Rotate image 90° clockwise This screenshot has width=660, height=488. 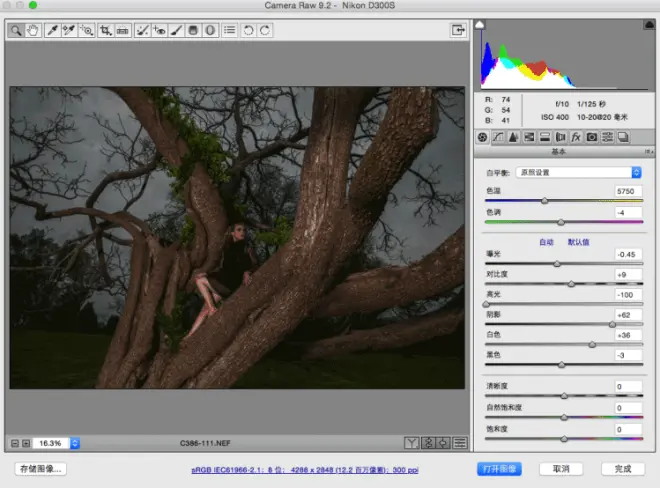click(x=265, y=30)
